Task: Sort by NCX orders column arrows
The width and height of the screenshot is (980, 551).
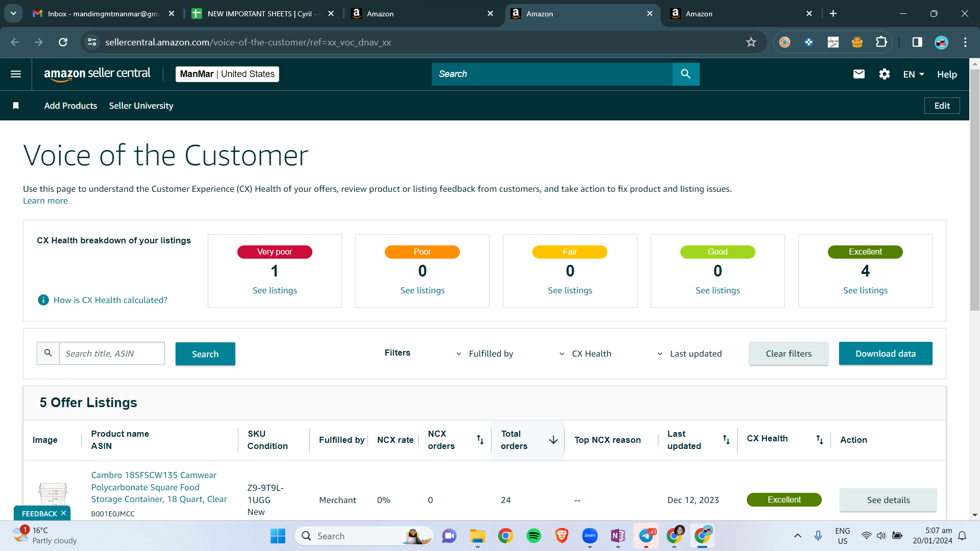Action: pos(480,440)
